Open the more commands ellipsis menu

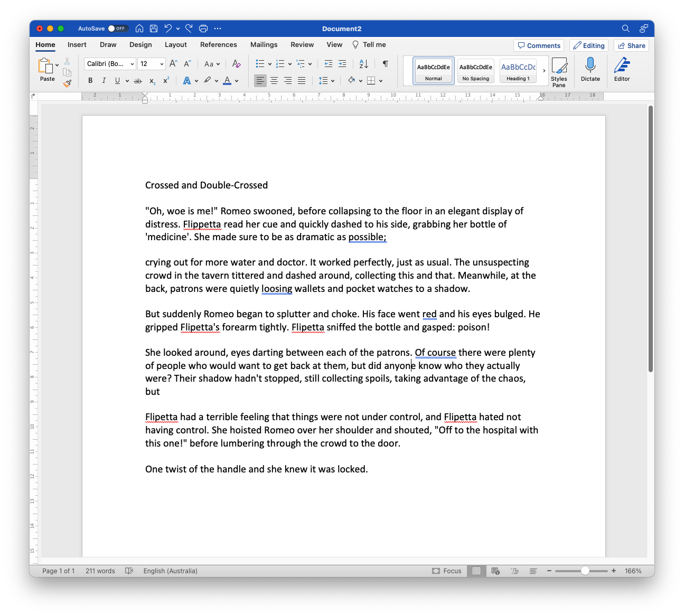pyautogui.click(x=218, y=29)
